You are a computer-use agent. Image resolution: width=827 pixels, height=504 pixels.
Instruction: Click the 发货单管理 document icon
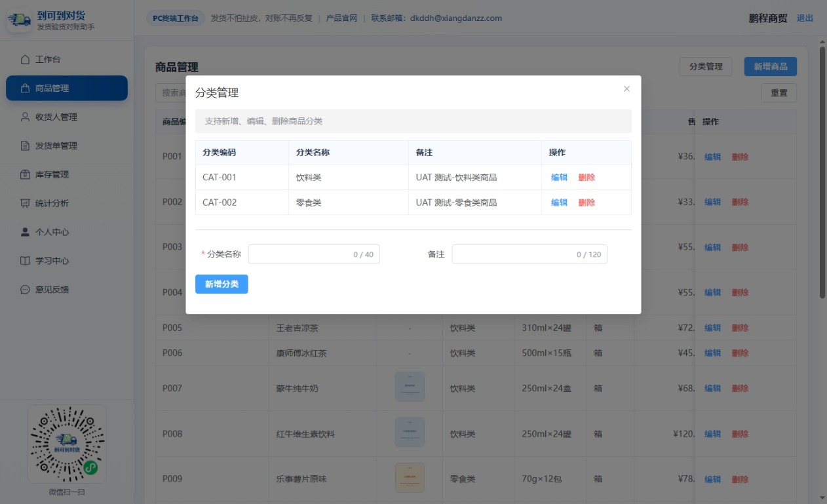pos(25,146)
